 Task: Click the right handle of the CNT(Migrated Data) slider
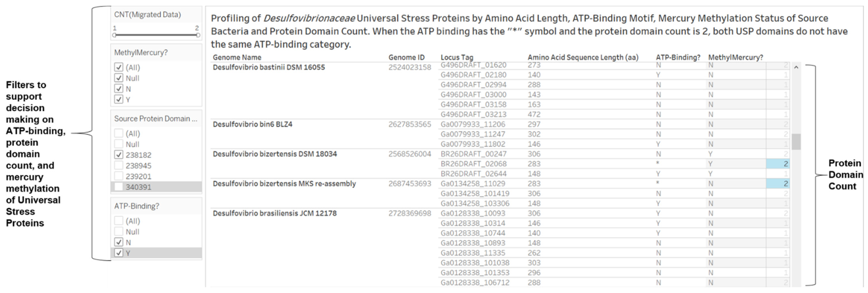click(198, 35)
